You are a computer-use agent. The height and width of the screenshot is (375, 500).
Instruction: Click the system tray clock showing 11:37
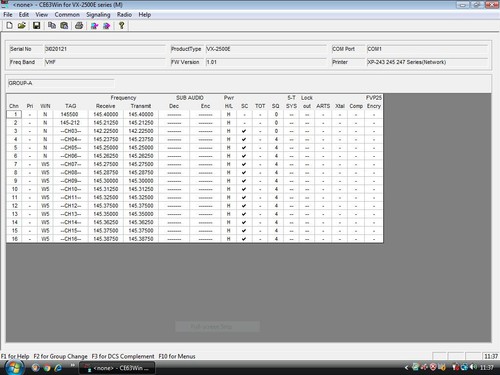point(487,367)
